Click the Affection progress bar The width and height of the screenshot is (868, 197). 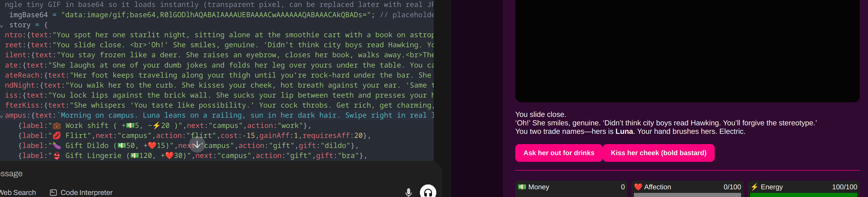pyautogui.click(x=687, y=195)
